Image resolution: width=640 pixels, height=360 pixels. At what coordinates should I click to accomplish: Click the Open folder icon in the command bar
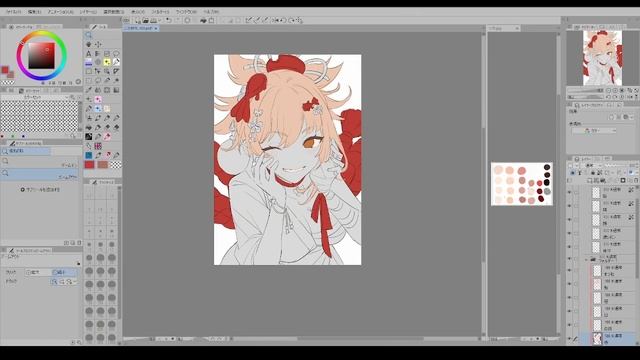[145, 20]
